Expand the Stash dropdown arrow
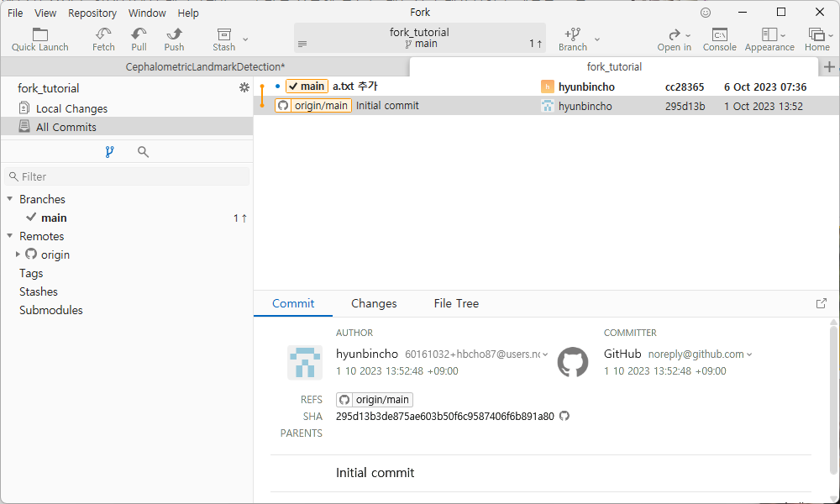840x504 pixels. point(245,39)
